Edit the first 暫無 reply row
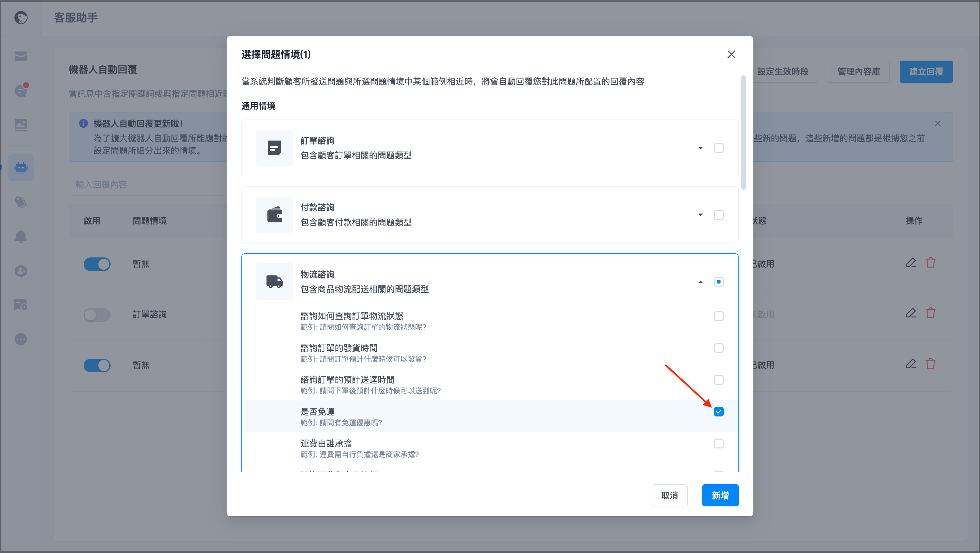 (911, 263)
